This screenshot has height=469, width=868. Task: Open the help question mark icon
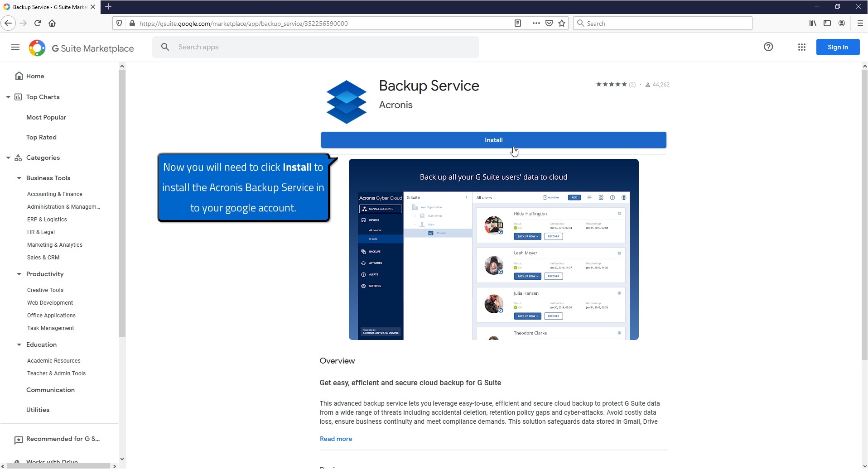coord(768,47)
